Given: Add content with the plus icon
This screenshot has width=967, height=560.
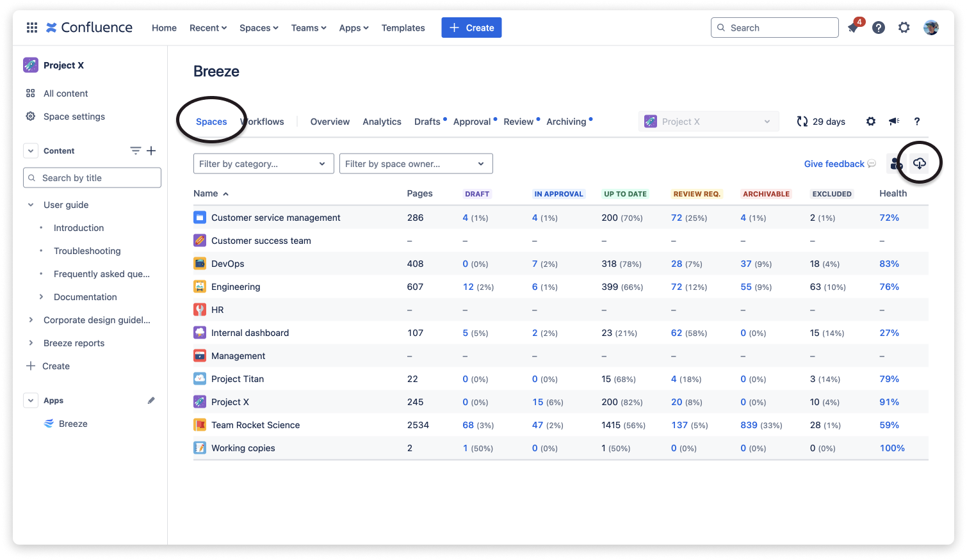Looking at the screenshot, I should click(151, 151).
